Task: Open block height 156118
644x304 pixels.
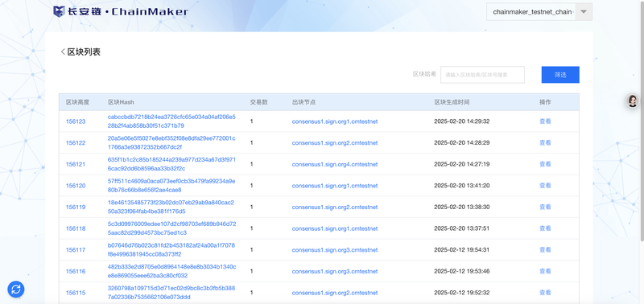Action: [x=76, y=228]
